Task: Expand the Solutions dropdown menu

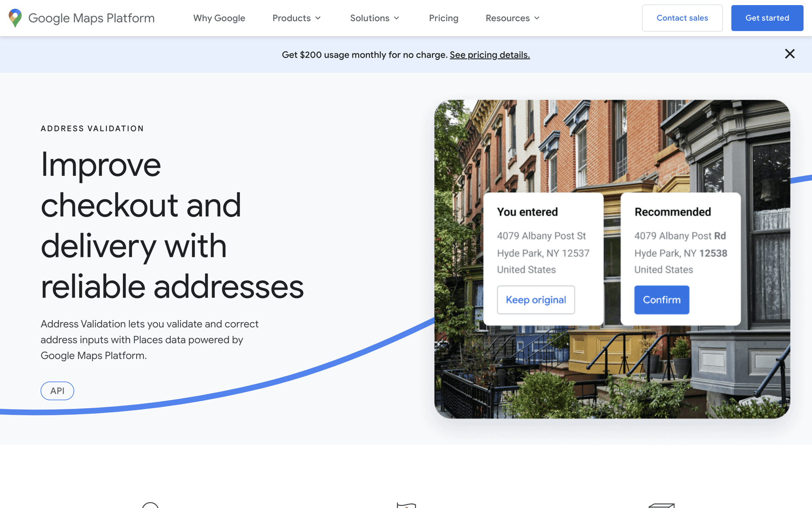Action: 375,18
